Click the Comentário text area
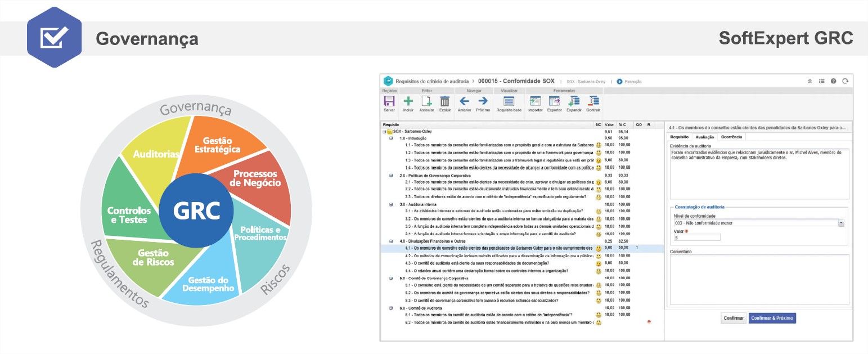 [x=759, y=280]
